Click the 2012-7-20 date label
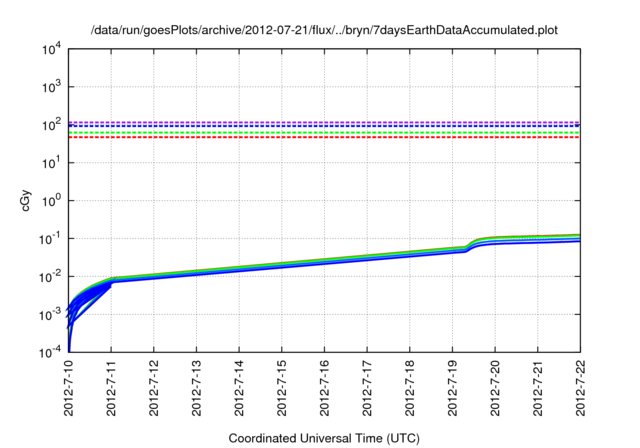 point(495,388)
